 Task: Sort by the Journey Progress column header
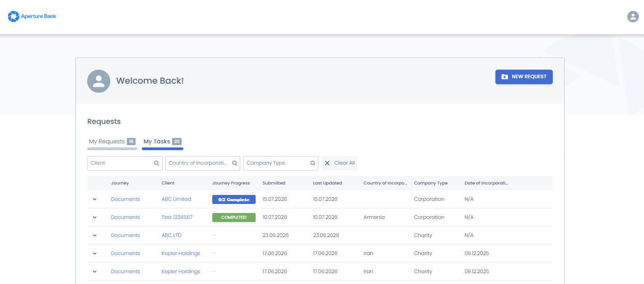pos(231,183)
